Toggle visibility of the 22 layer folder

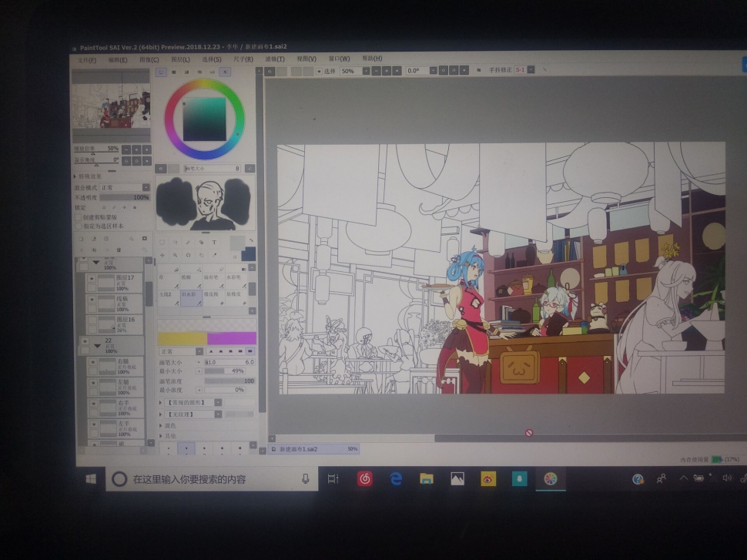pyautogui.click(x=84, y=341)
